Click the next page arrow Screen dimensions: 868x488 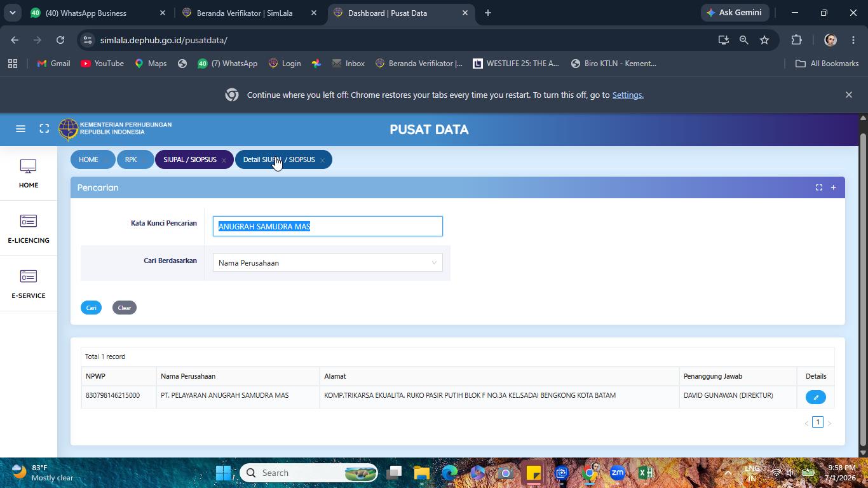829,423
